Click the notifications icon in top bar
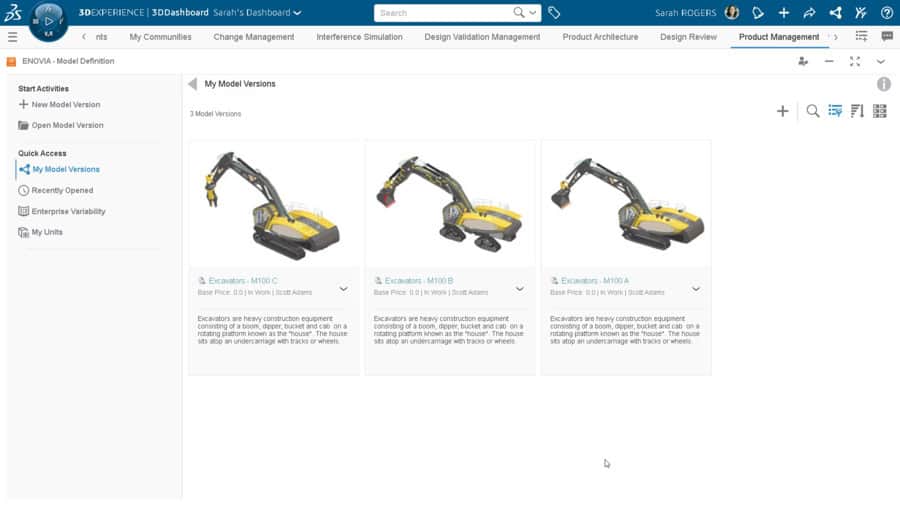The image size is (900, 506). pyautogui.click(x=758, y=13)
